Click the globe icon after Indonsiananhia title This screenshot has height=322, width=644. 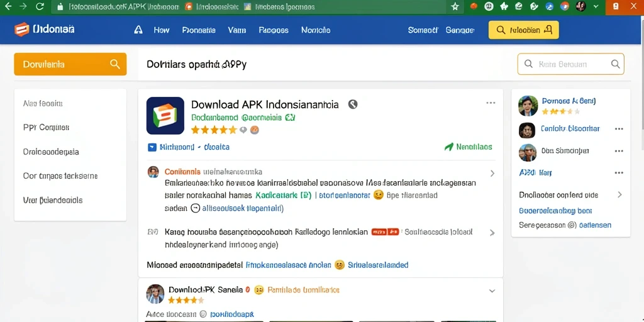coord(352,104)
